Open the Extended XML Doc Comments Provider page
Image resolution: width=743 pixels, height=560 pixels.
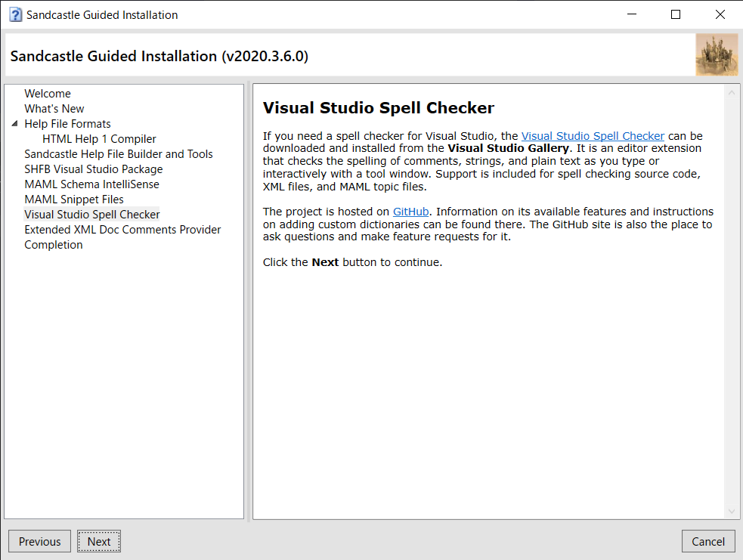click(122, 229)
